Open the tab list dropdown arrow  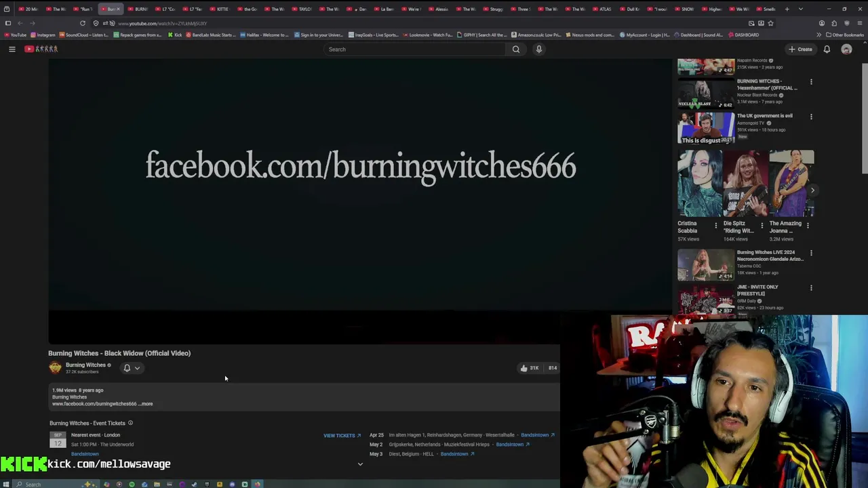click(x=801, y=9)
